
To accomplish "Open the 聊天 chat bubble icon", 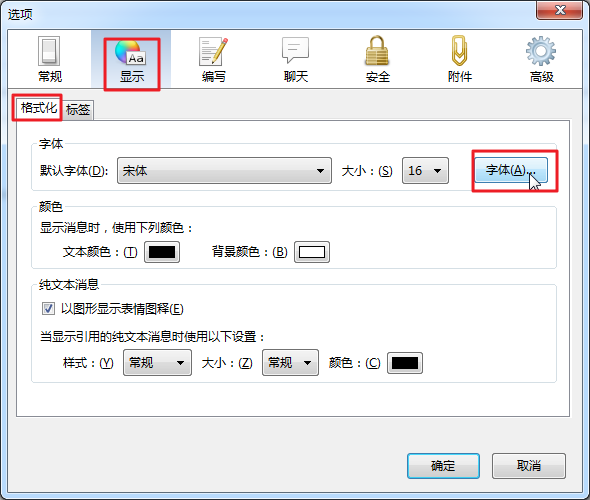I will point(296,59).
